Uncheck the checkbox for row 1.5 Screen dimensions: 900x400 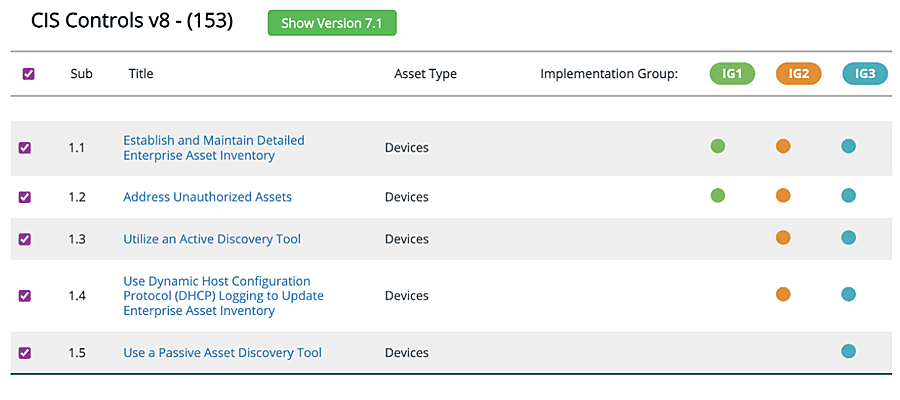click(x=25, y=352)
